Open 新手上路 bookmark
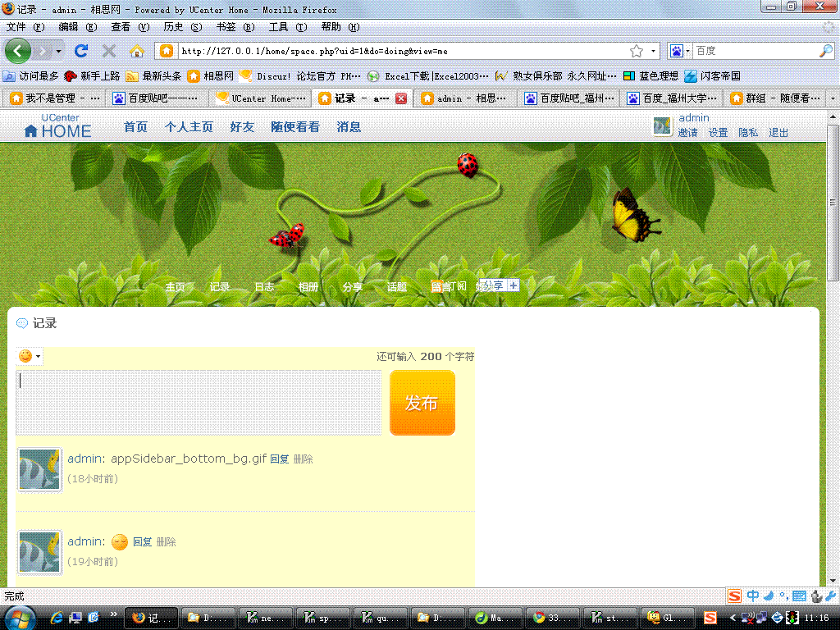Image resolution: width=840 pixels, height=630 pixels. pos(92,76)
